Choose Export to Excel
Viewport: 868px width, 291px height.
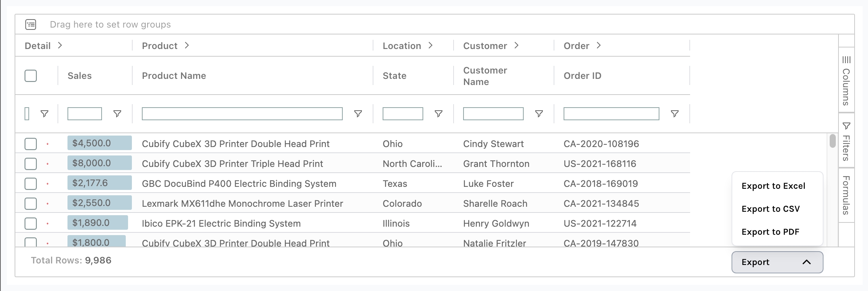click(773, 186)
